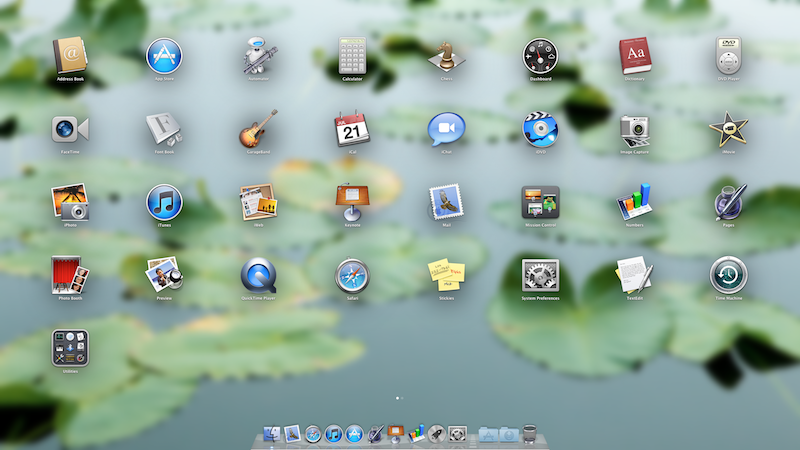800x450 pixels.
Task: Open iDVD
Action: click(x=540, y=129)
